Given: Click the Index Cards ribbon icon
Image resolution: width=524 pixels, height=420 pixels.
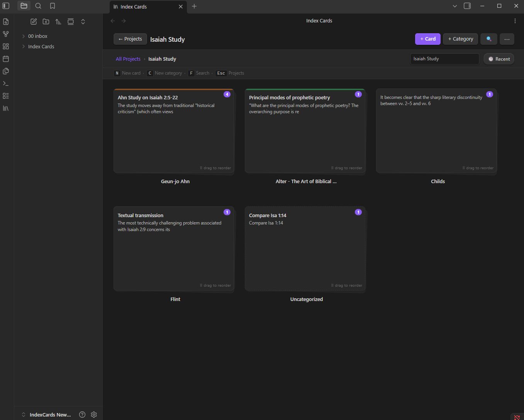Looking at the screenshot, I should [x=6, y=108].
